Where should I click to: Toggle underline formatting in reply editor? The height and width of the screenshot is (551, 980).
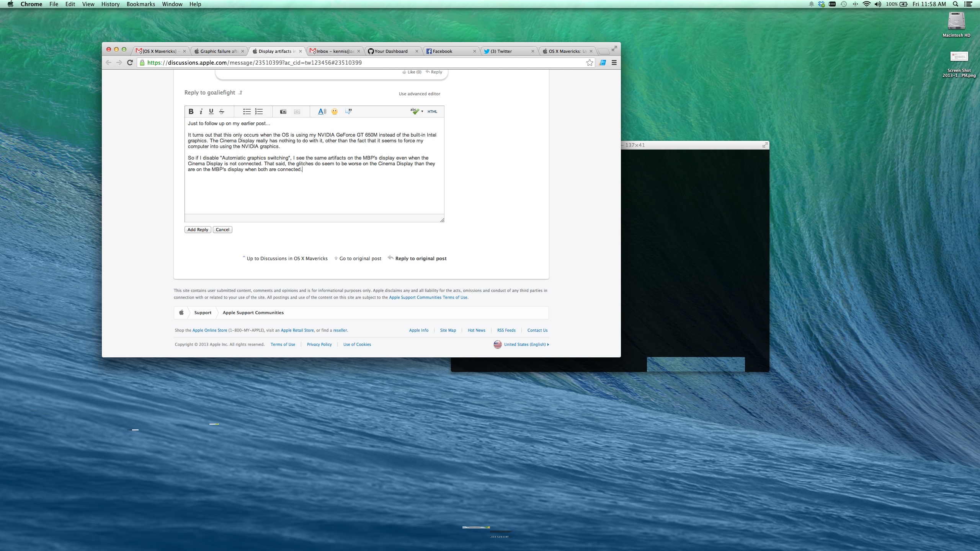[x=211, y=111]
